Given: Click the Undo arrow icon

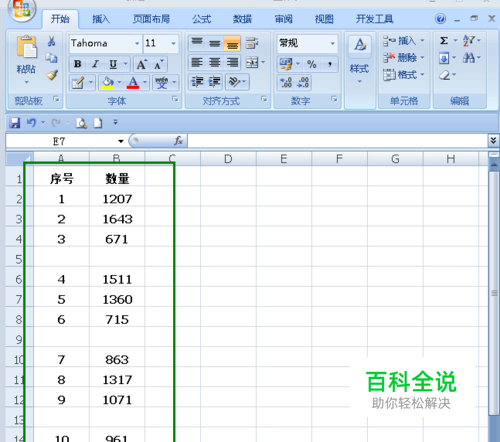Looking at the screenshot, I should (x=31, y=123).
